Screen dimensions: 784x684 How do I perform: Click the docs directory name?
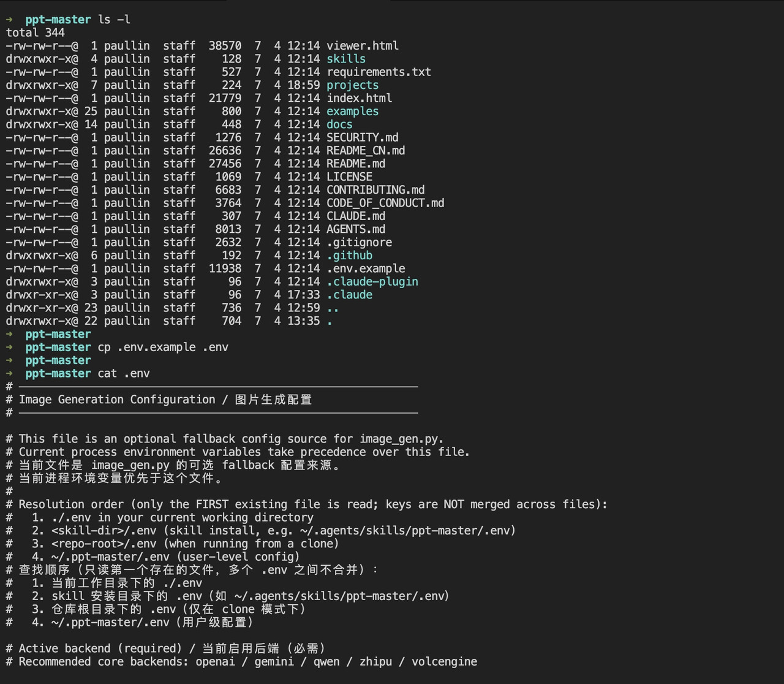(339, 124)
